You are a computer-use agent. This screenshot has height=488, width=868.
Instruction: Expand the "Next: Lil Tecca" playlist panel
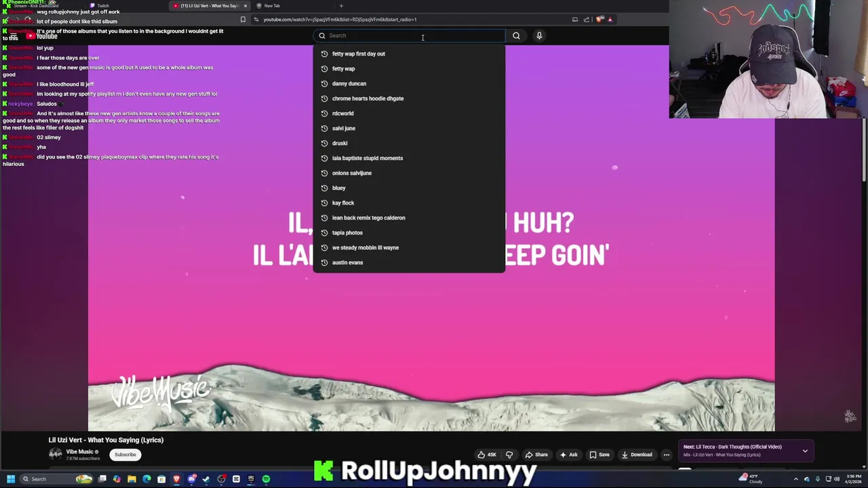coord(805,451)
